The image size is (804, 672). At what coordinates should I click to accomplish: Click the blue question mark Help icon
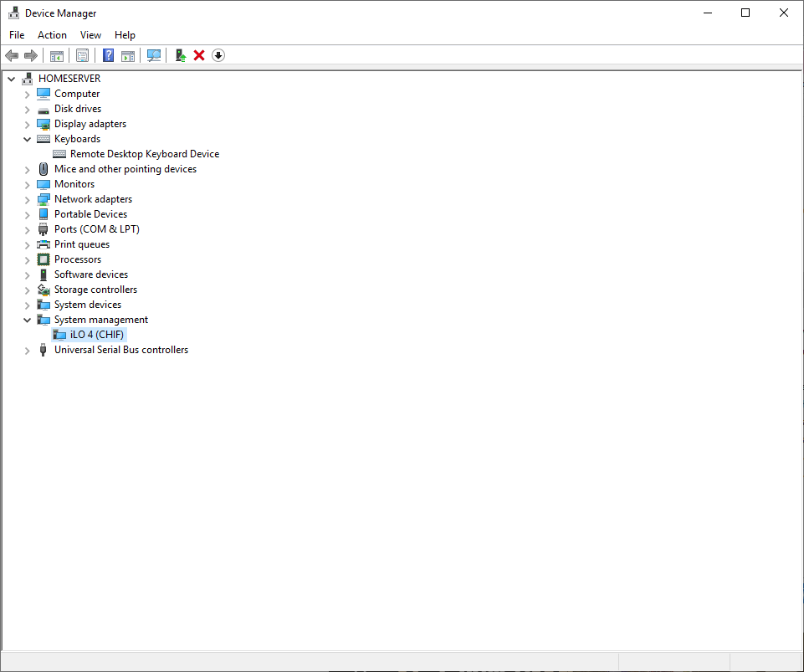[x=108, y=55]
